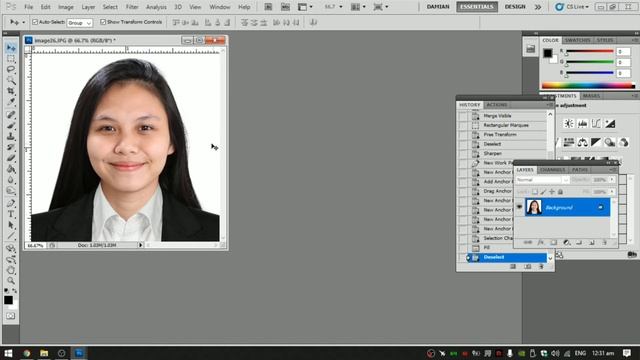Switch to the DESIGN workspace

[515, 7]
